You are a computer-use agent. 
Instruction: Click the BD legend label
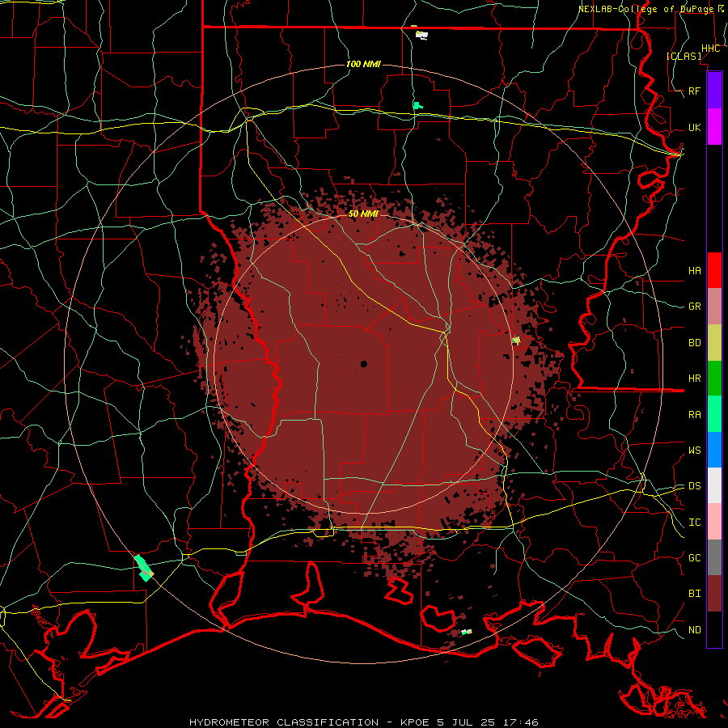(x=695, y=343)
